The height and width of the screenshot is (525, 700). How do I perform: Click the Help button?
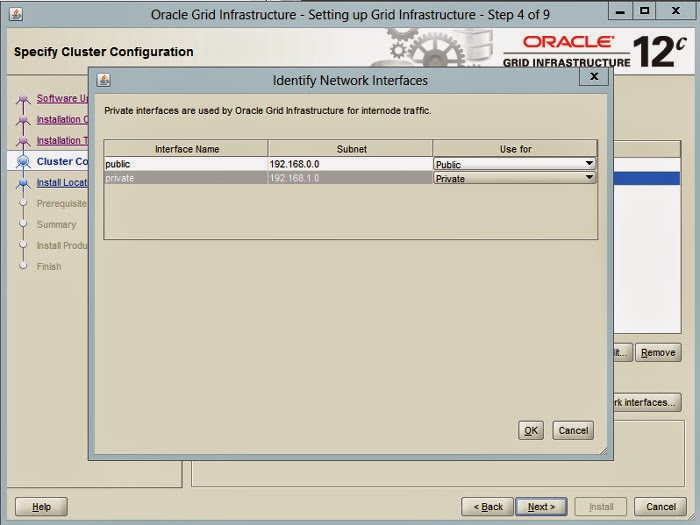tap(41, 507)
